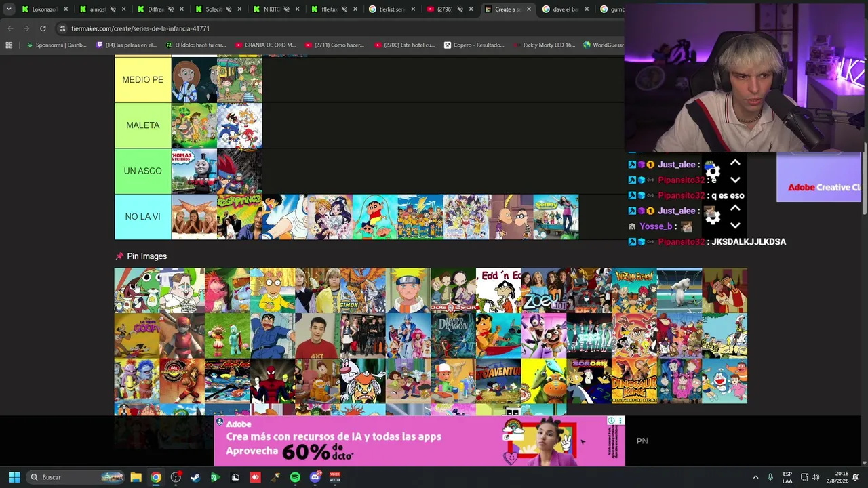Open the notification bell in the tray

tap(856, 477)
